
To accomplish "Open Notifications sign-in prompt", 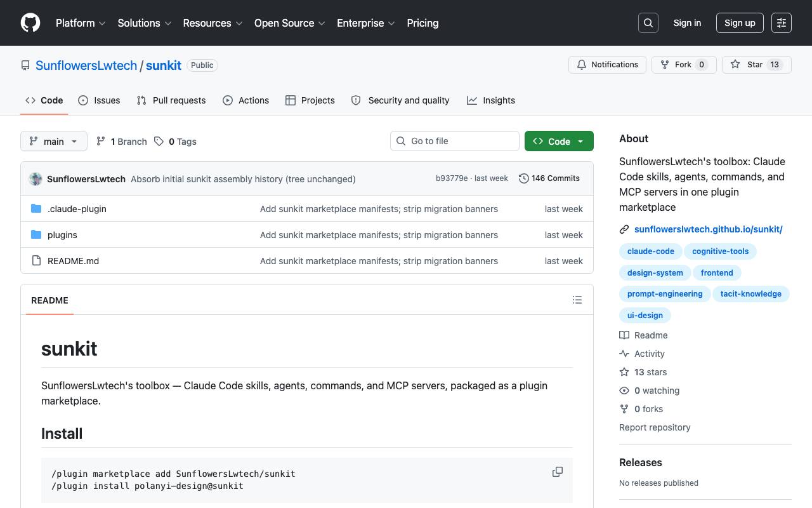I will 608,65.
